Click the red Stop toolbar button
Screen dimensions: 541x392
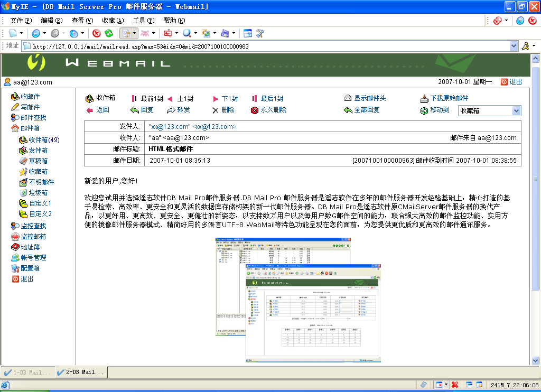click(97, 33)
